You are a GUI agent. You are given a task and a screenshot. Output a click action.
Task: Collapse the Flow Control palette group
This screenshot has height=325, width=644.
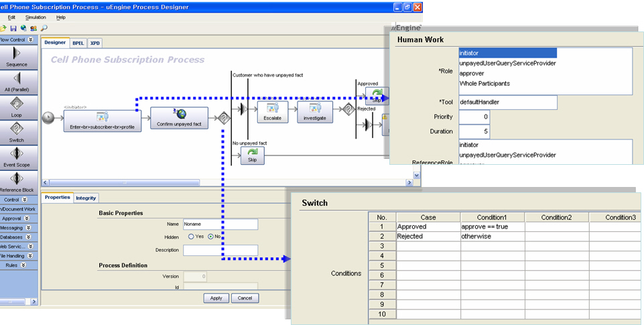click(30, 40)
